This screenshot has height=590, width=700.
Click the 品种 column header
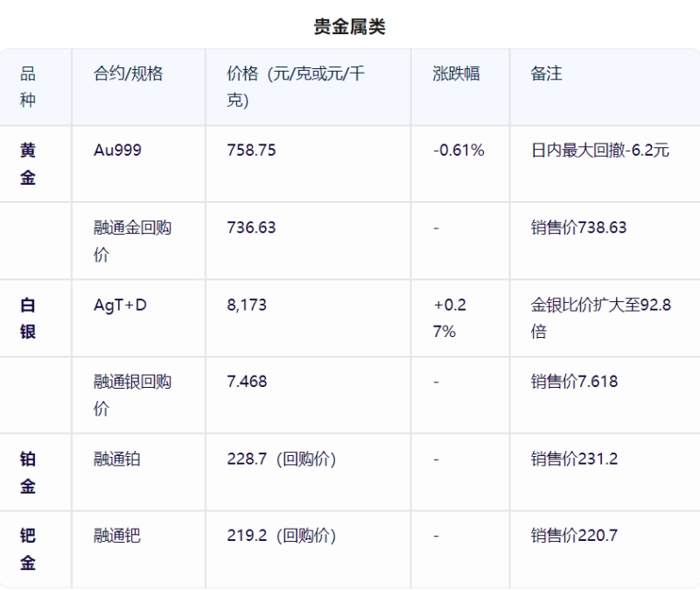point(28,87)
